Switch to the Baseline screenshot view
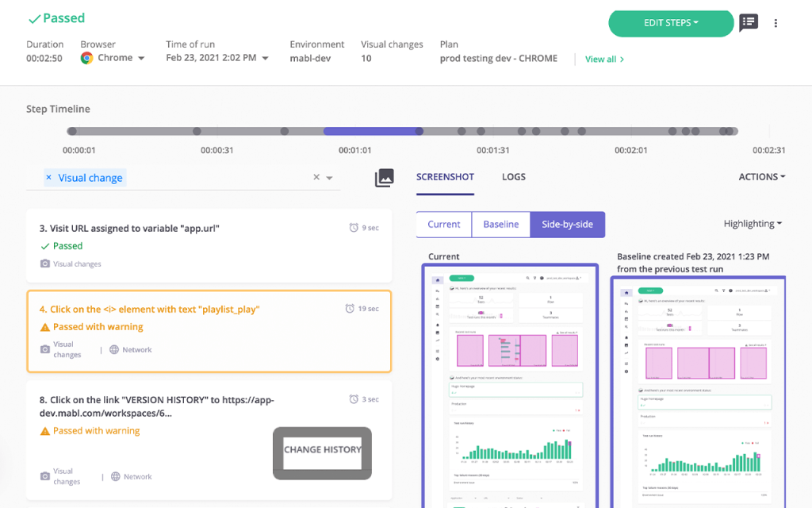 [501, 225]
